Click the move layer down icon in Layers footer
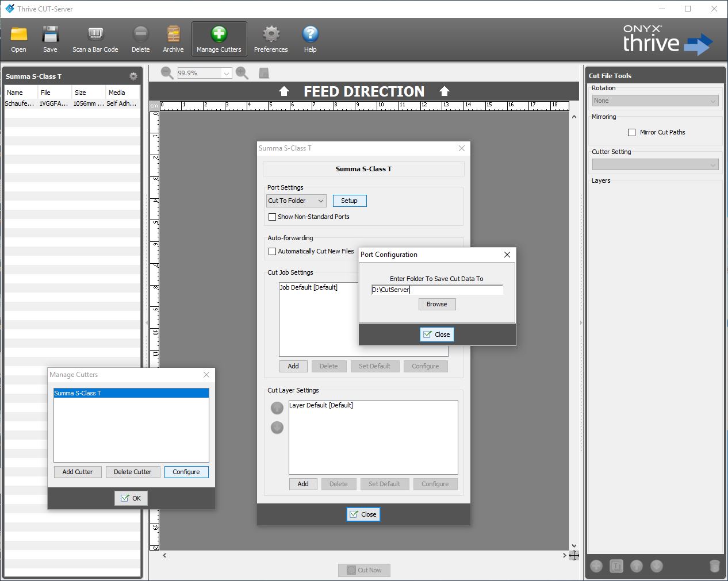Image resolution: width=728 pixels, height=581 pixels. (657, 566)
